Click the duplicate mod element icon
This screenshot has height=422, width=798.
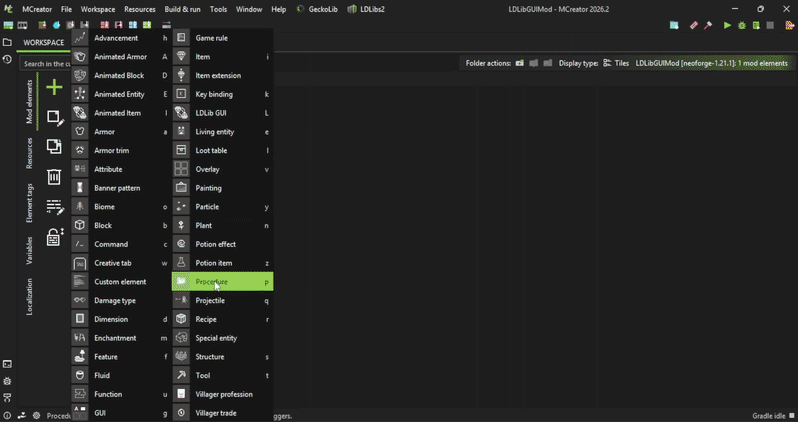pyautogui.click(x=54, y=147)
